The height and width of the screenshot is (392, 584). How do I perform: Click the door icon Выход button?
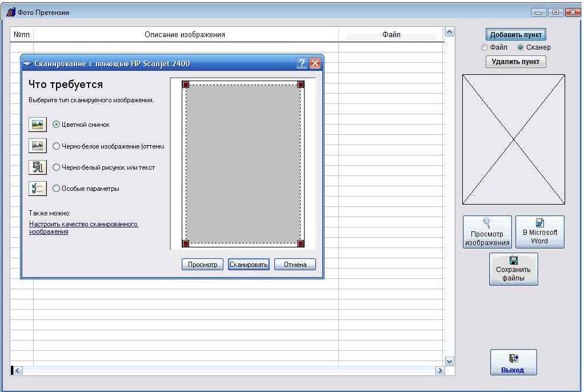[x=513, y=362]
